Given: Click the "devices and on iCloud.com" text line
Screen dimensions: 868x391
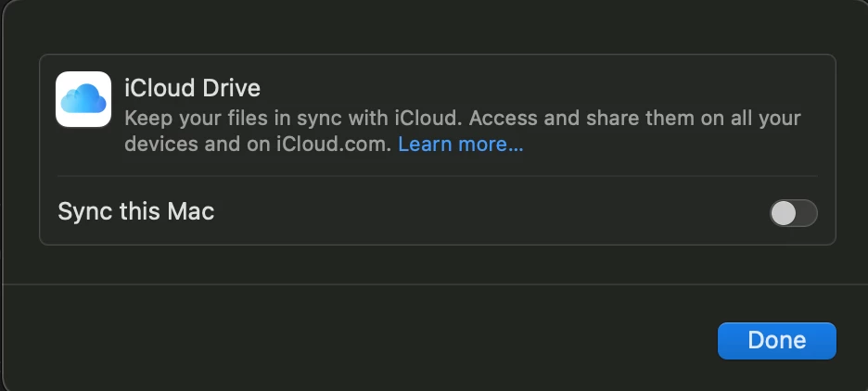Looking at the screenshot, I should [x=260, y=145].
